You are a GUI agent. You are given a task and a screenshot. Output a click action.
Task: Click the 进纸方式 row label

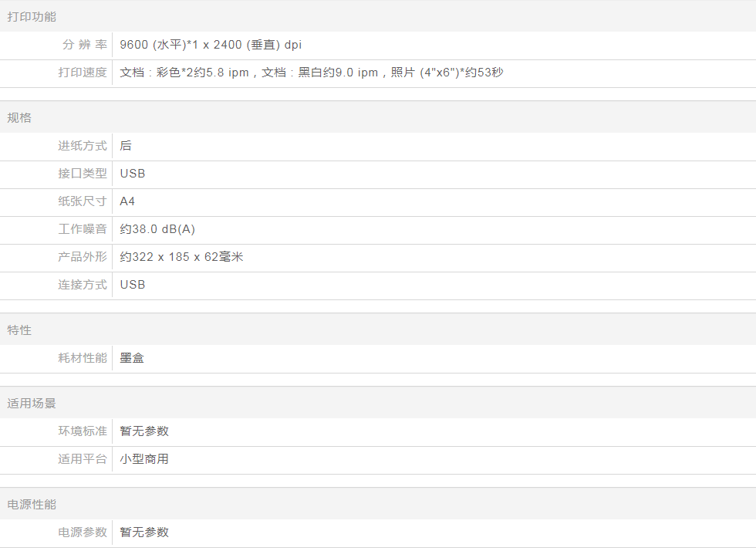[83, 146]
